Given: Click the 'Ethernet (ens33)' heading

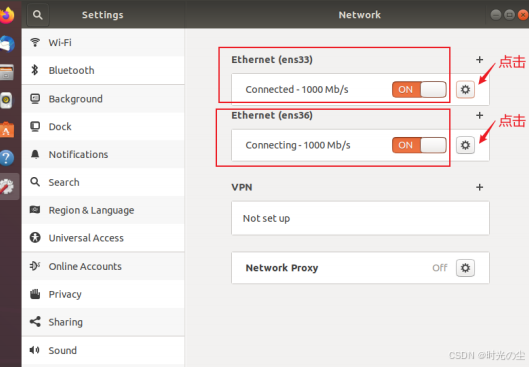Looking at the screenshot, I should pos(272,60).
